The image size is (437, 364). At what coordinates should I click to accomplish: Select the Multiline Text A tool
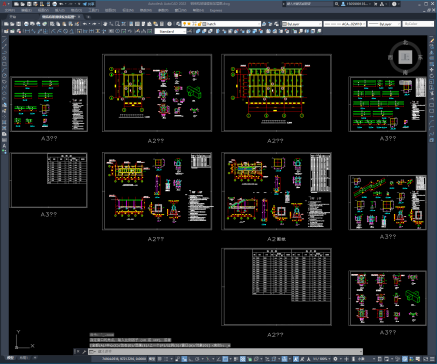(x=4, y=146)
